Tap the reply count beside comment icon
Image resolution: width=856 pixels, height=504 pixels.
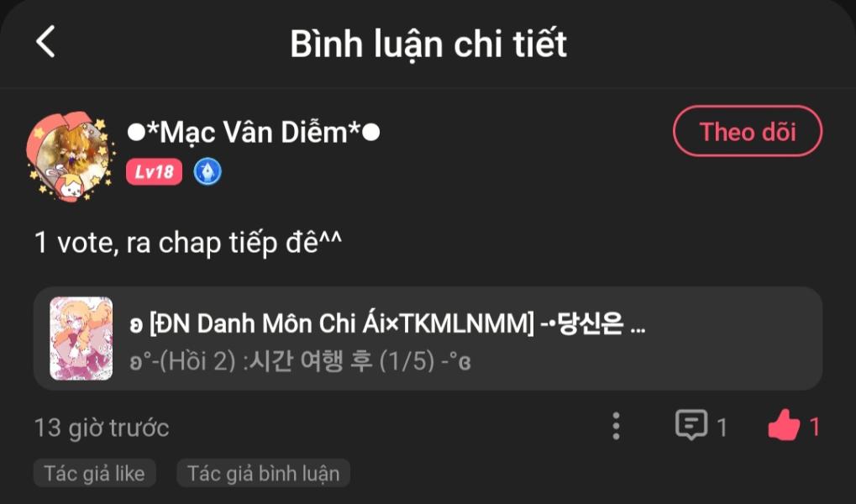click(x=722, y=427)
